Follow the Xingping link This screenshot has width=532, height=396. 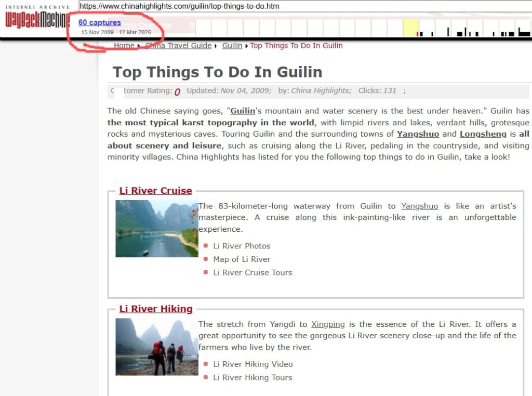coord(328,324)
